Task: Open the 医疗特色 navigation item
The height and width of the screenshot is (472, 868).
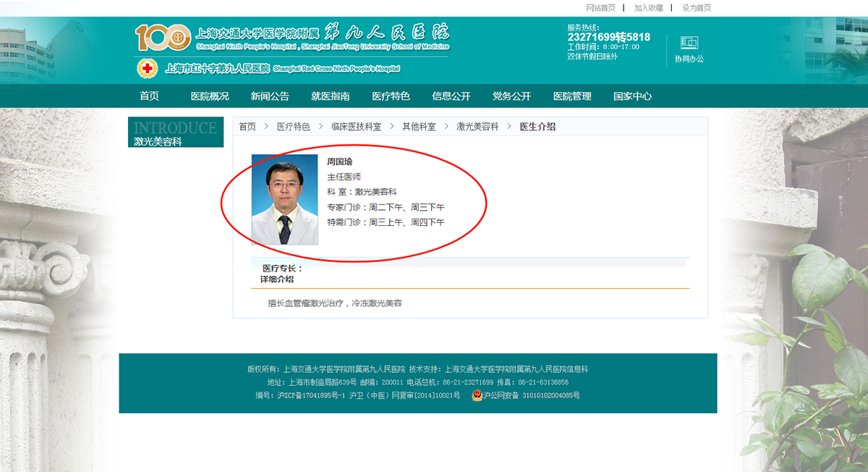Action: pyautogui.click(x=391, y=96)
